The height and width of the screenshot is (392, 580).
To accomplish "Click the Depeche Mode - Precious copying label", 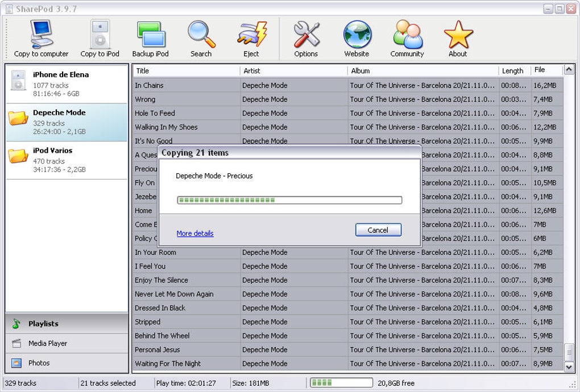I will tap(214, 176).
